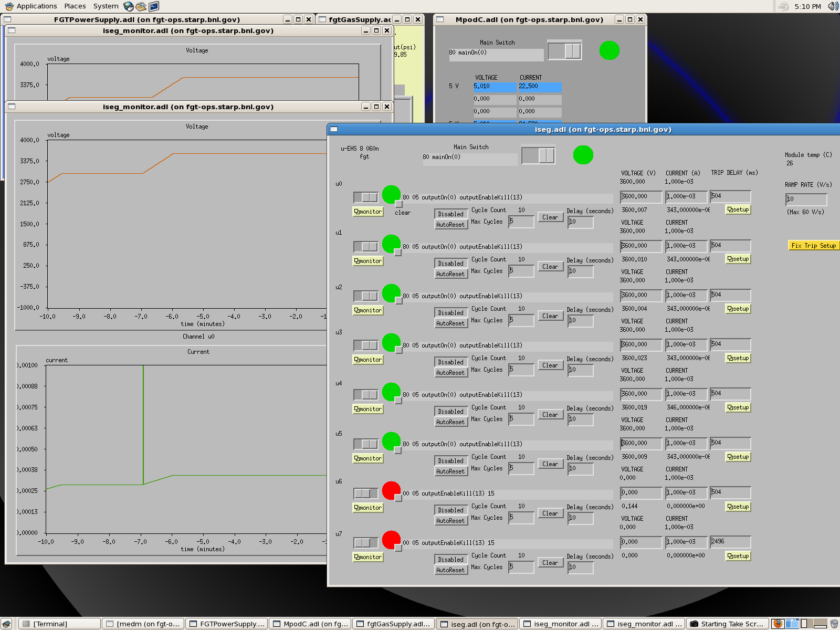Toggle channel u2 output switch
This screenshot has height=630, width=840.
(365, 296)
